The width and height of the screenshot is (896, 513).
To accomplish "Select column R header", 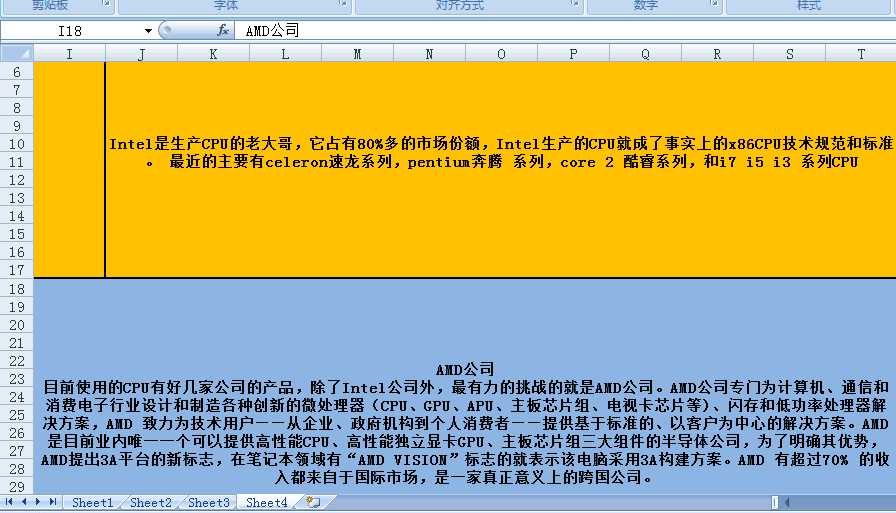I will (x=718, y=54).
